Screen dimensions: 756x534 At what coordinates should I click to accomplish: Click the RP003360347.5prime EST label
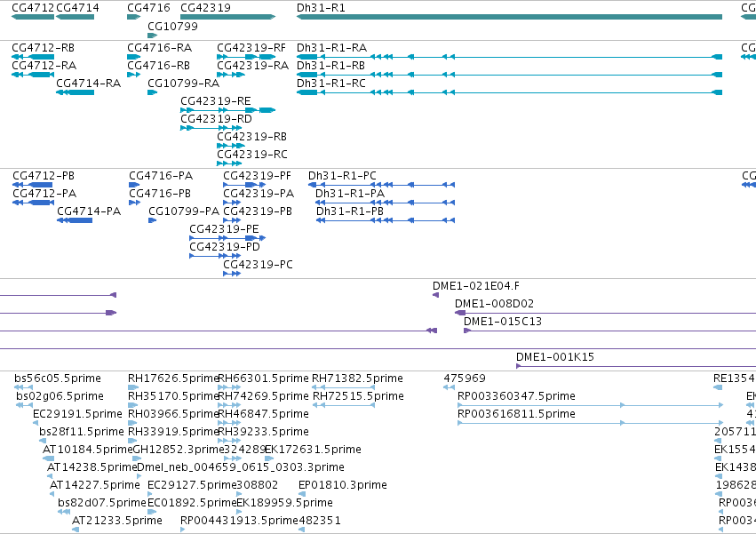coord(516,396)
